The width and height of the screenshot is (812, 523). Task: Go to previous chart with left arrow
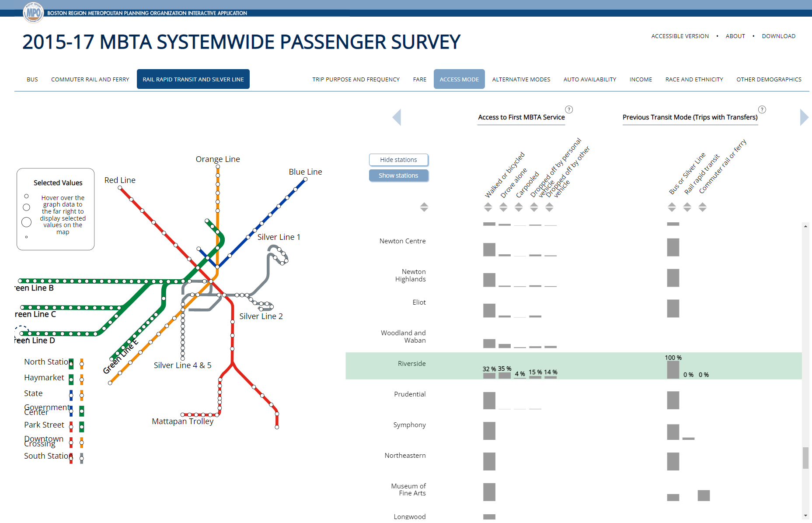click(397, 117)
